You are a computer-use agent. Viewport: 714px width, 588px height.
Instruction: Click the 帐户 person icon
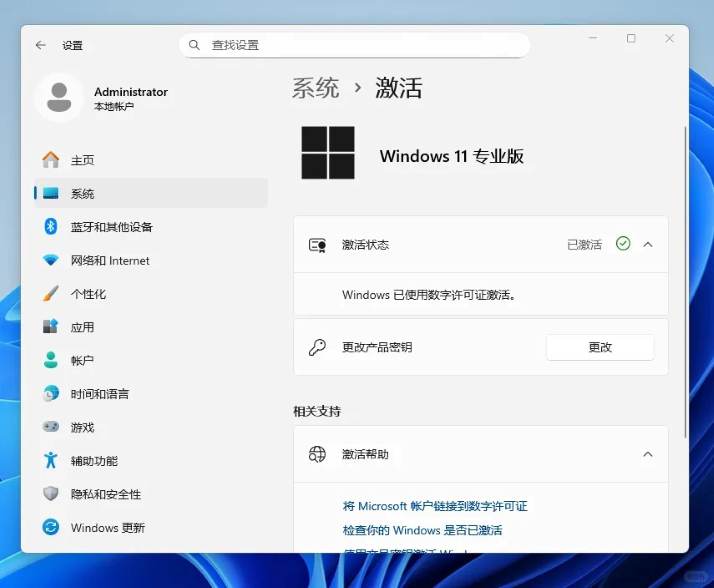pos(51,360)
